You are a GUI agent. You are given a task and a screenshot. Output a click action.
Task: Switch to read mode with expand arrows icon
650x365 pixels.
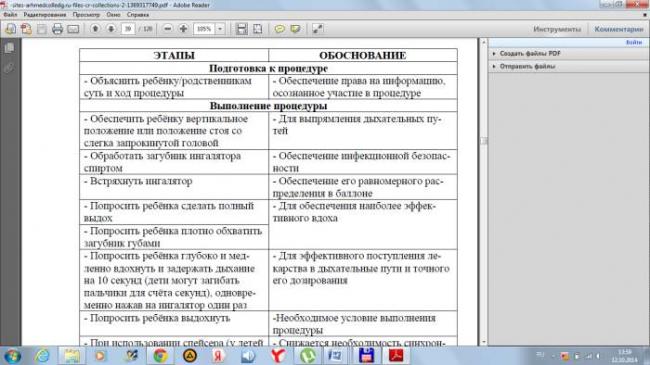tap(318, 29)
